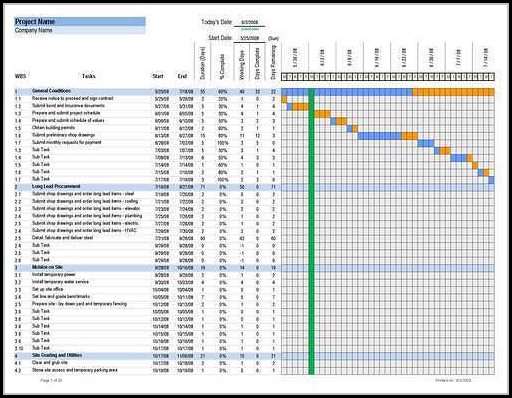Select 'Prepare and submit project schedule' task
512x398 pixels.
point(66,113)
